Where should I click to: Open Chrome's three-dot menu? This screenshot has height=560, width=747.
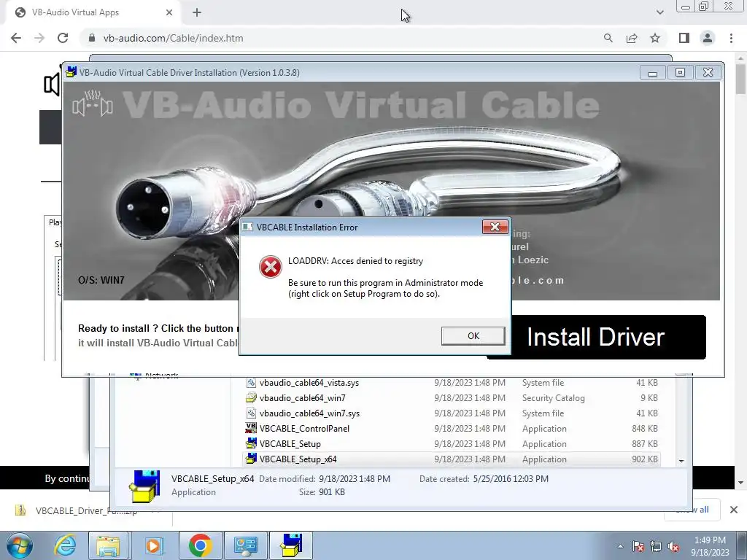[x=731, y=38]
